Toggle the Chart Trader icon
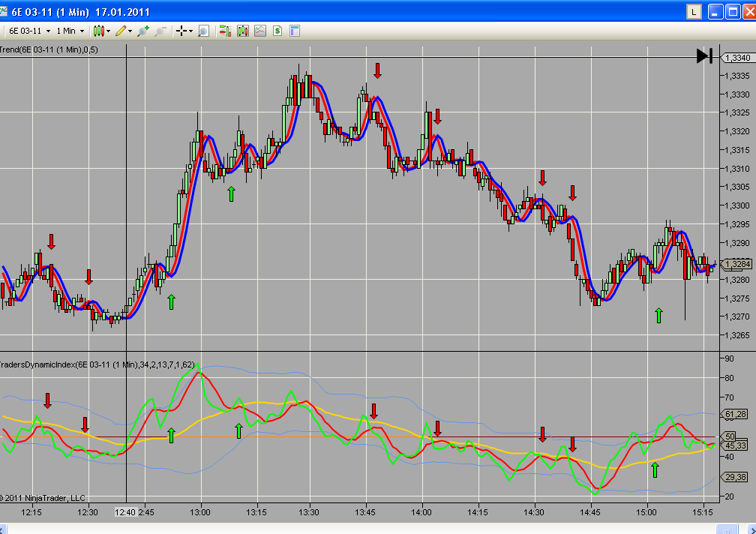Viewport: 756px width, 534px height. pos(225,31)
